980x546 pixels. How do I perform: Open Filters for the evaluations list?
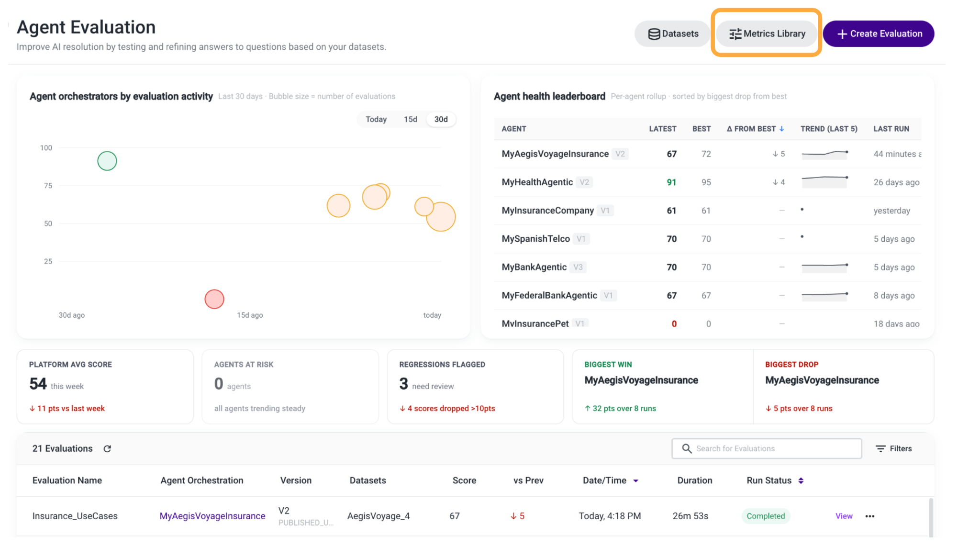click(894, 448)
